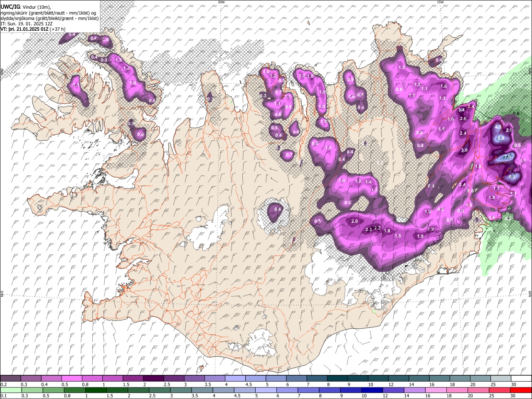The image size is (532, 399).
Task: Click the 2.2 precipitation value on the map
Action: click(x=377, y=228)
